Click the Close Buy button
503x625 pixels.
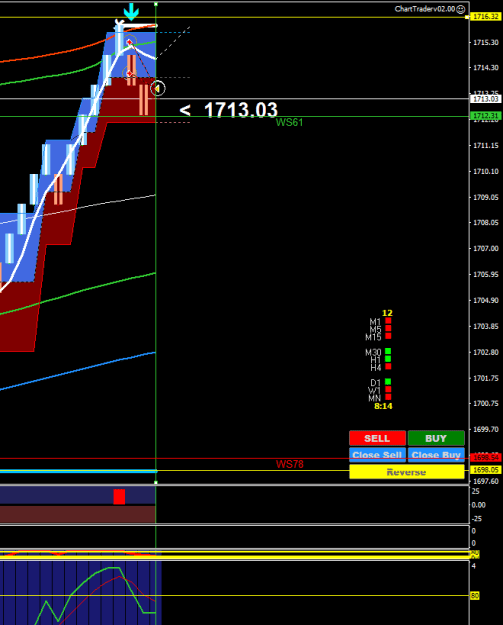tap(436, 455)
